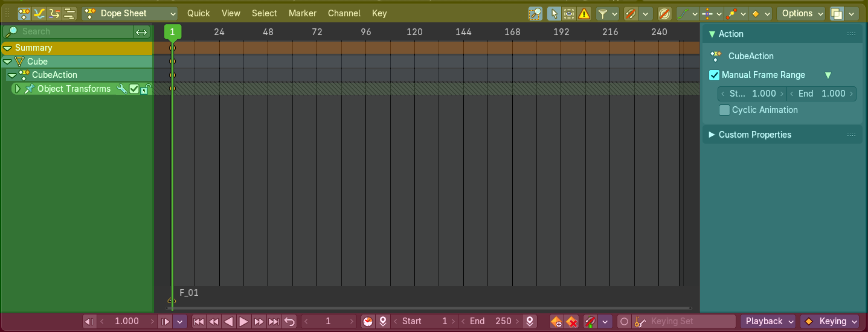Toggle the Only Show Errors warning icon
The width and height of the screenshot is (868, 332).
pos(584,13)
